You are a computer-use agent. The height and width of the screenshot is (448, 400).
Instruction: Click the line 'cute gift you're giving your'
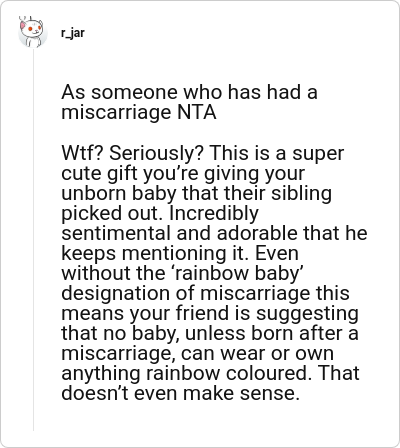(x=183, y=174)
